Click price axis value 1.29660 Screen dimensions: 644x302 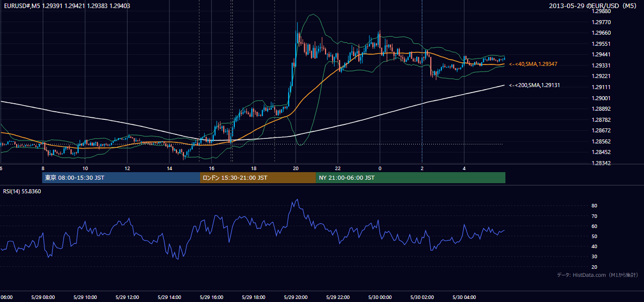[601, 33]
